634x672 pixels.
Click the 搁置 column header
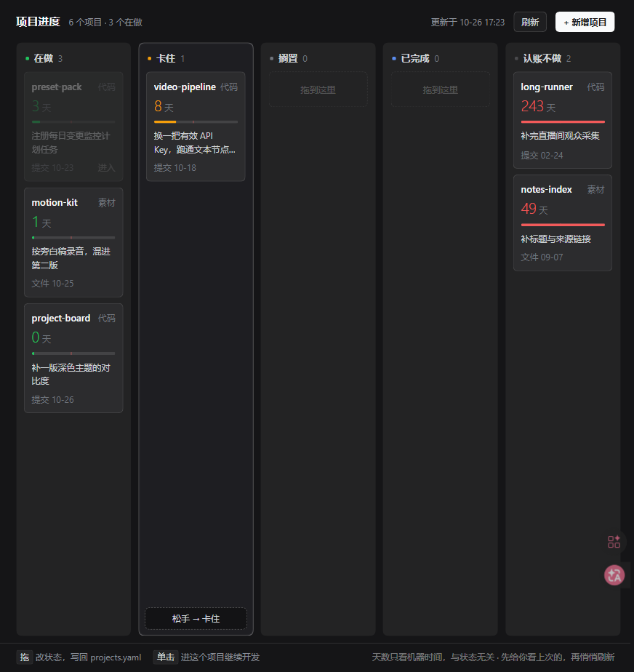[x=289, y=58]
